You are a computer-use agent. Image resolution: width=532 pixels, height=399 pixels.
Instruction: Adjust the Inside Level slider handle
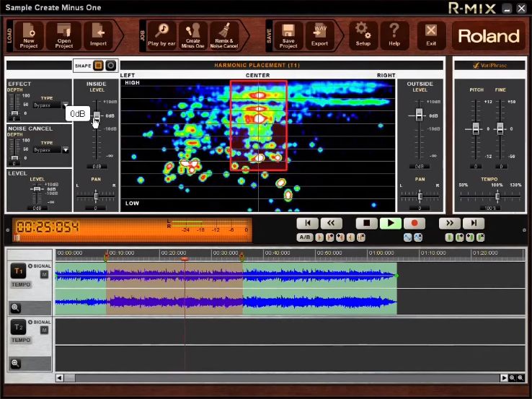click(97, 115)
